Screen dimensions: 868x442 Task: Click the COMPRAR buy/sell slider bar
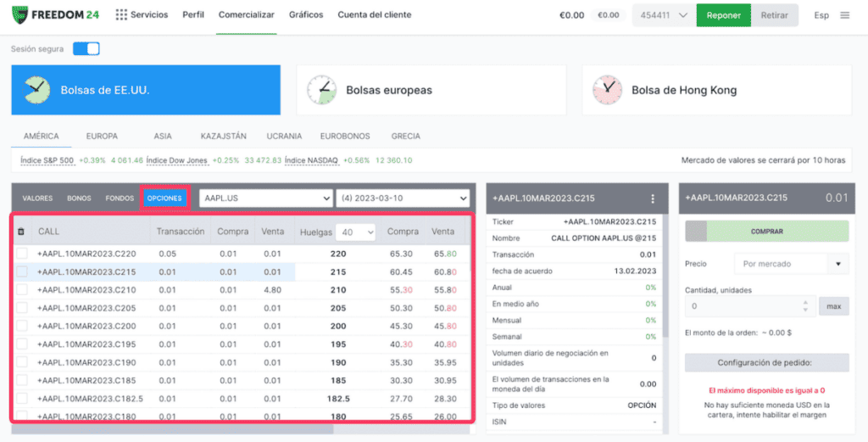tap(766, 231)
